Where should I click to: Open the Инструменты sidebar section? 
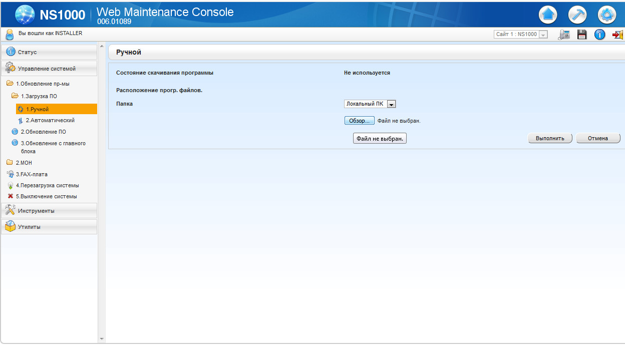[49, 211]
